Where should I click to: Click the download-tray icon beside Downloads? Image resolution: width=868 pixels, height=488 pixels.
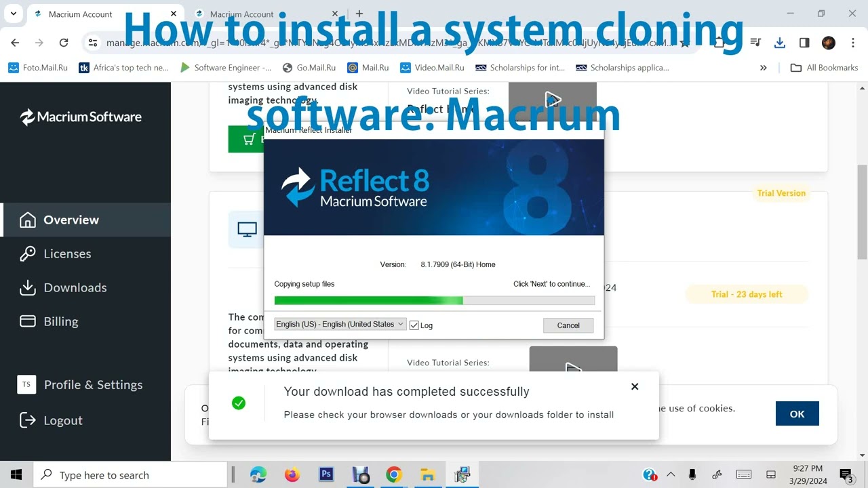(x=28, y=287)
